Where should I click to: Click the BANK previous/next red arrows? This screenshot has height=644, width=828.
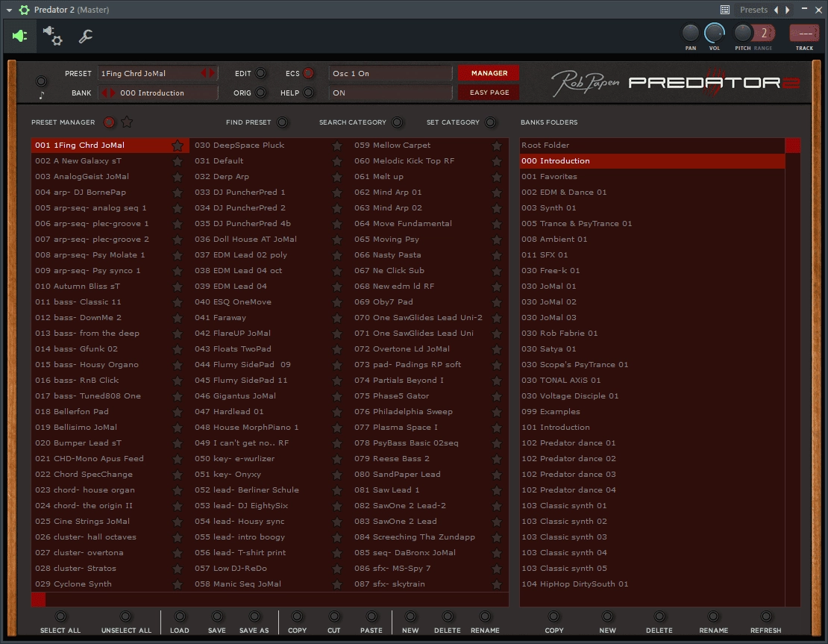[x=108, y=93]
